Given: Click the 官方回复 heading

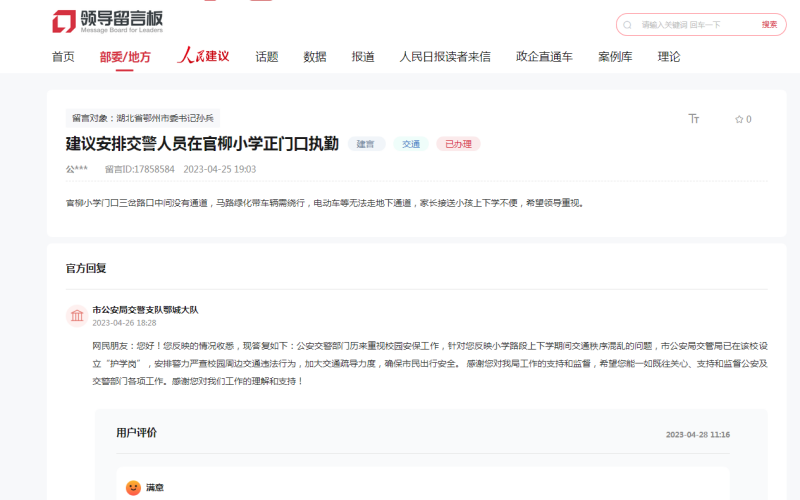Looking at the screenshot, I should click(x=86, y=268).
